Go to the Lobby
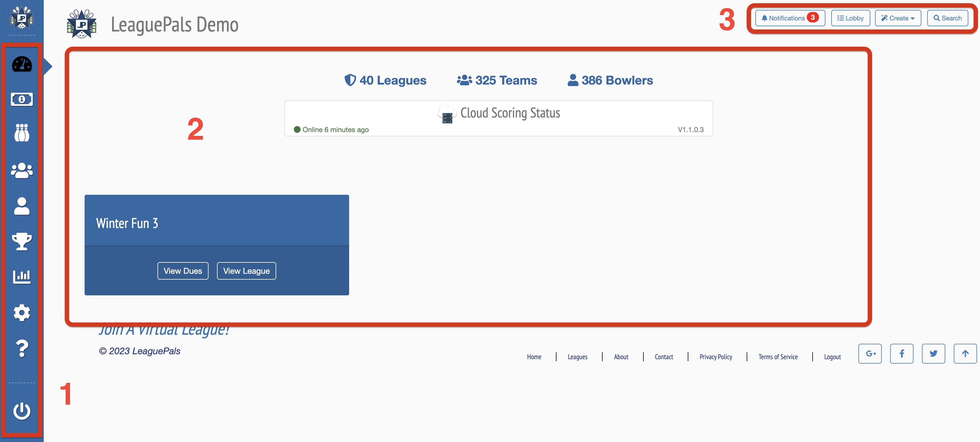 pos(850,18)
